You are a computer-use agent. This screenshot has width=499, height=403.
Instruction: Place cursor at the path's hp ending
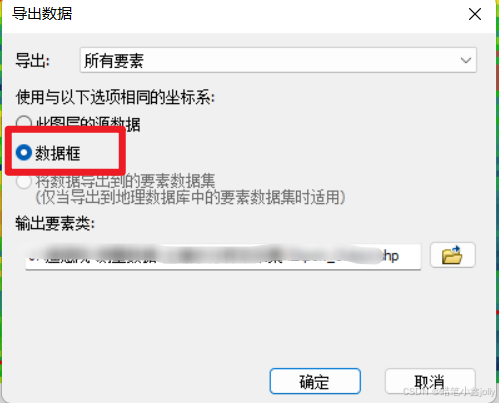coord(391,256)
